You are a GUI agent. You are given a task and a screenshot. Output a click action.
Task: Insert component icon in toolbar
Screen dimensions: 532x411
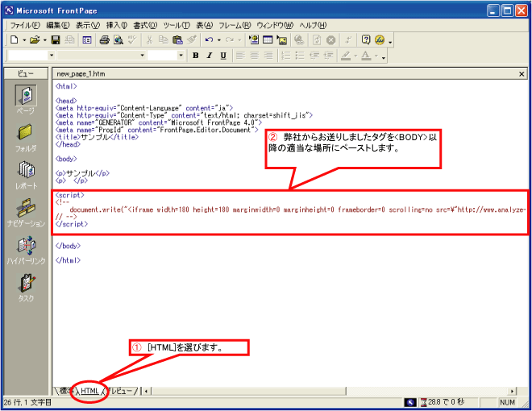click(x=254, y=40)
